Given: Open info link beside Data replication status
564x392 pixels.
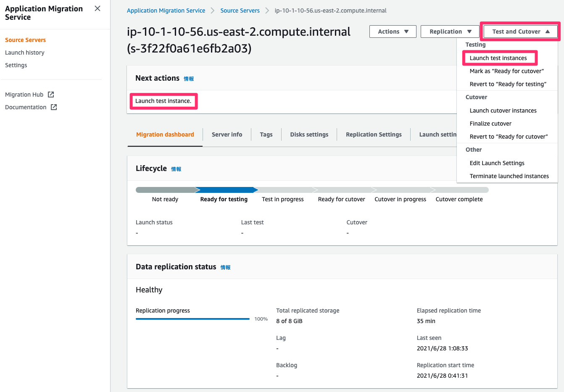Looking at the screenshot, I should [226, 267].
